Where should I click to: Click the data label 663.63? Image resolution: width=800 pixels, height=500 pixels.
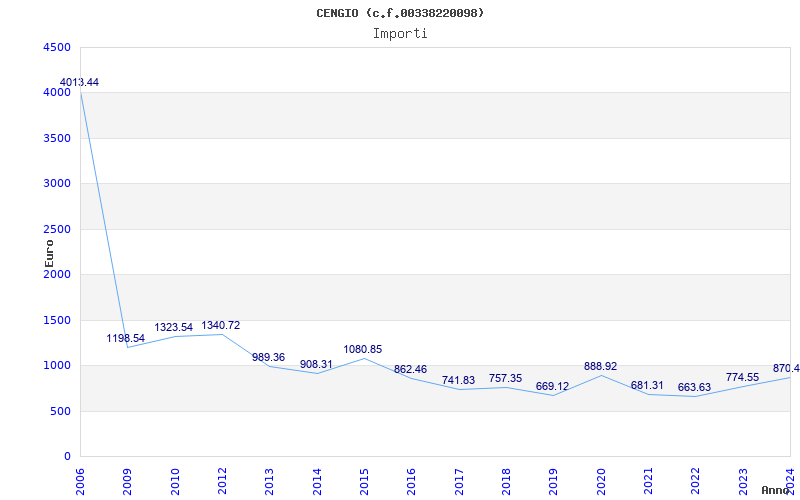694,387
